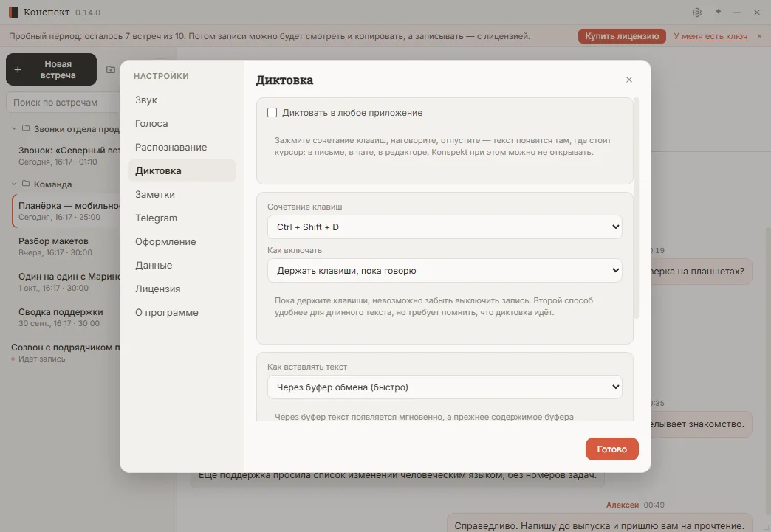Click the folder icon next to Команда
This screenshot has width=771, height=532.
click(x=26, y=183)
